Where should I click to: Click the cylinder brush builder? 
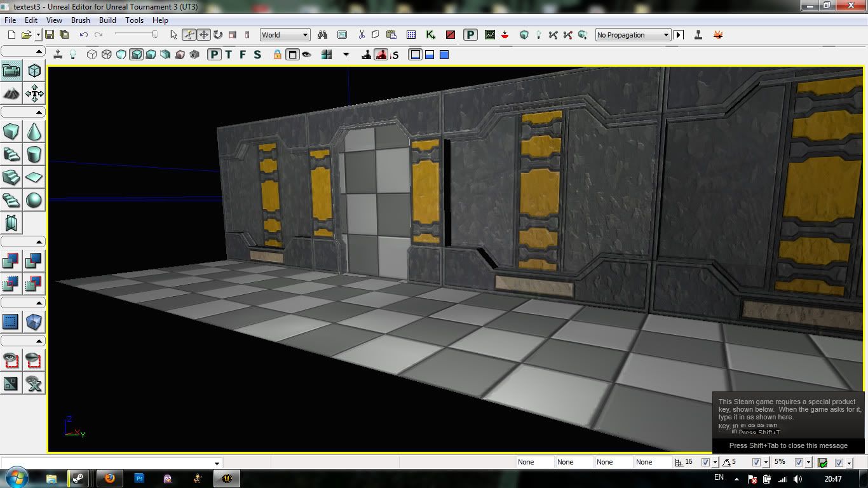(x=34, y=154)
